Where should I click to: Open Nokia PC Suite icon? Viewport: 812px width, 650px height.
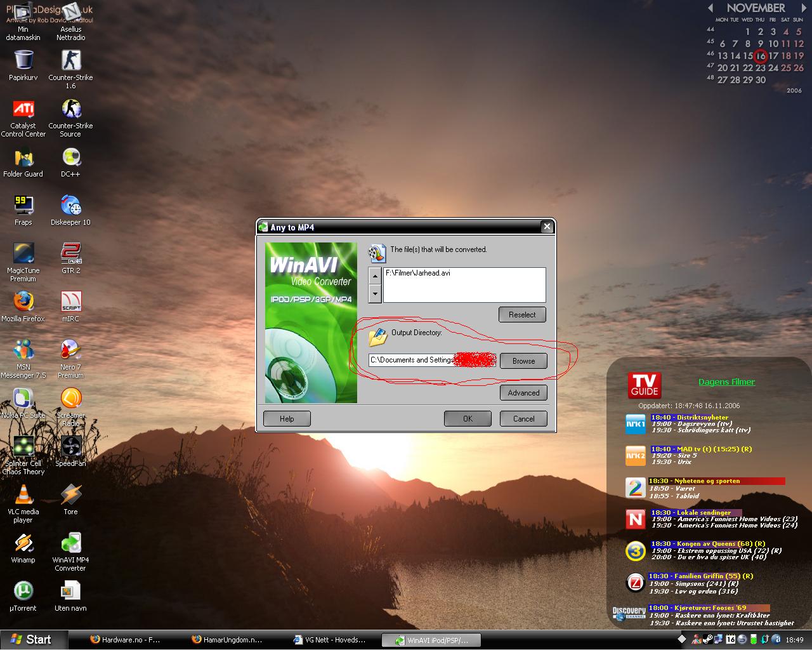23,403
